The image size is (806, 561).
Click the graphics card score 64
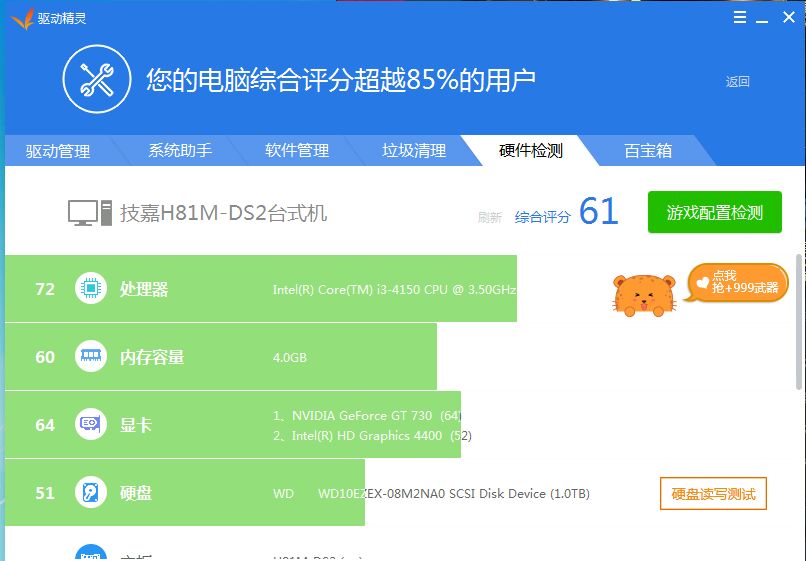pos(45,425)
